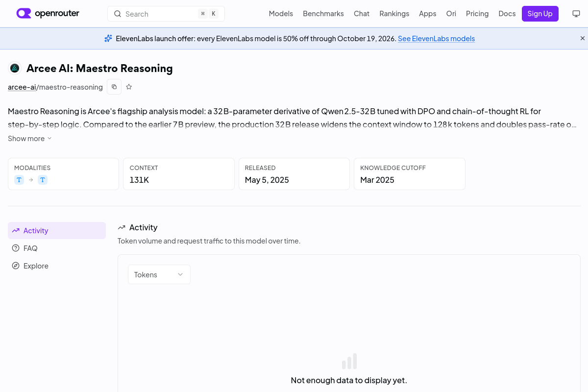Click the search magnifier icon
This screenshot has height=392, width=588.
[118, 14]
